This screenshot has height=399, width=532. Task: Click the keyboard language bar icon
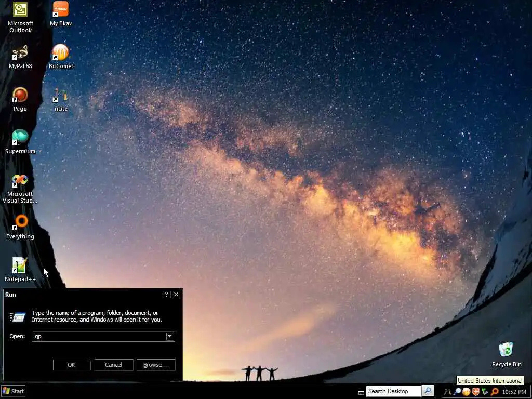coord(361,393)
